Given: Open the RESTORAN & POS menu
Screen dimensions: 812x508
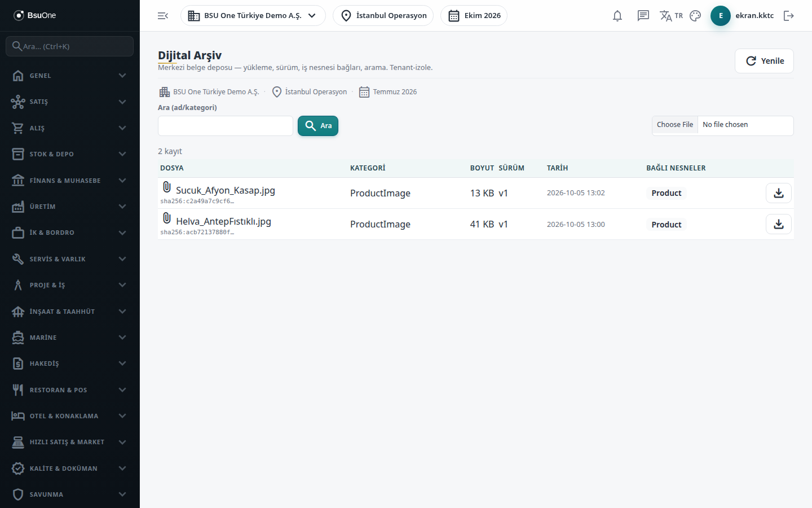Looking at the screenshot, I should point(70,390).
